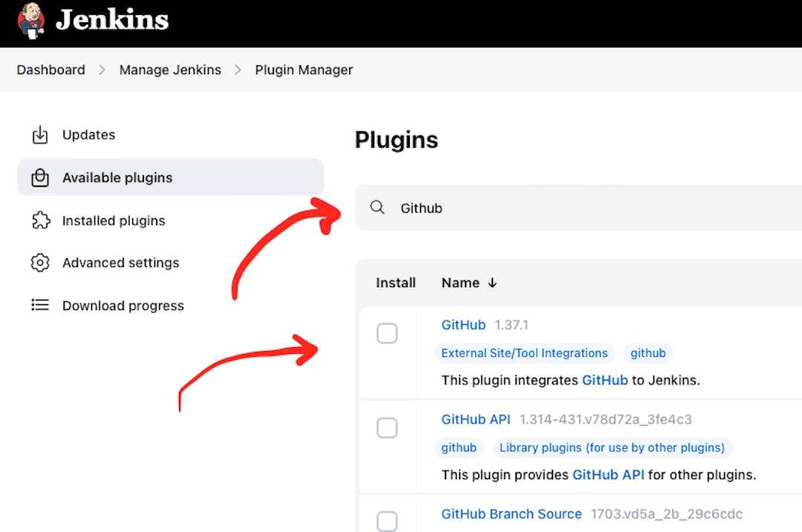Select the External Site/Tool Integrations tag
The image size is (802, 532).
pos(524,353)
